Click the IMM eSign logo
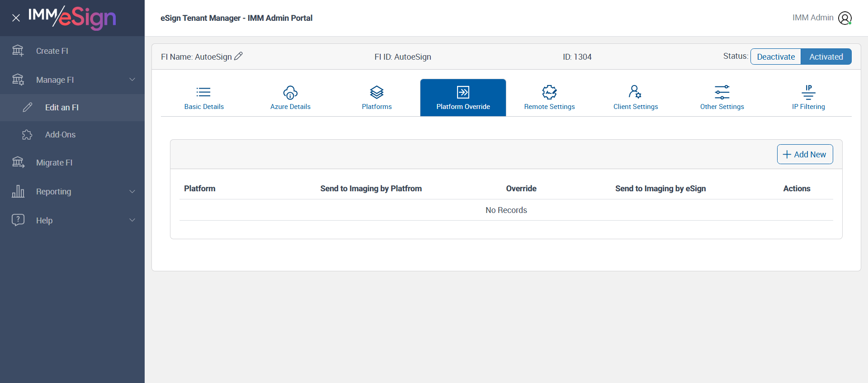This screenshot has height=383, width=868. (x=72, y=18)
